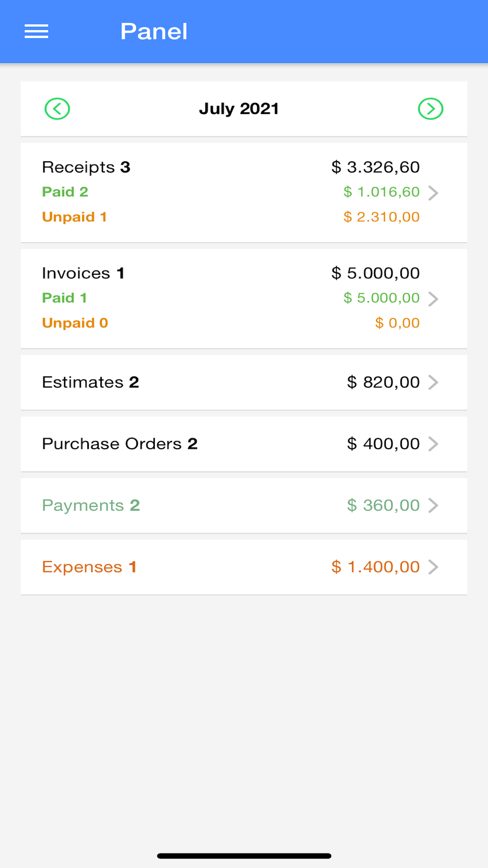The image size is (488, 868).
Task: Expand Receipts details chevron
Action: [433, 193]
